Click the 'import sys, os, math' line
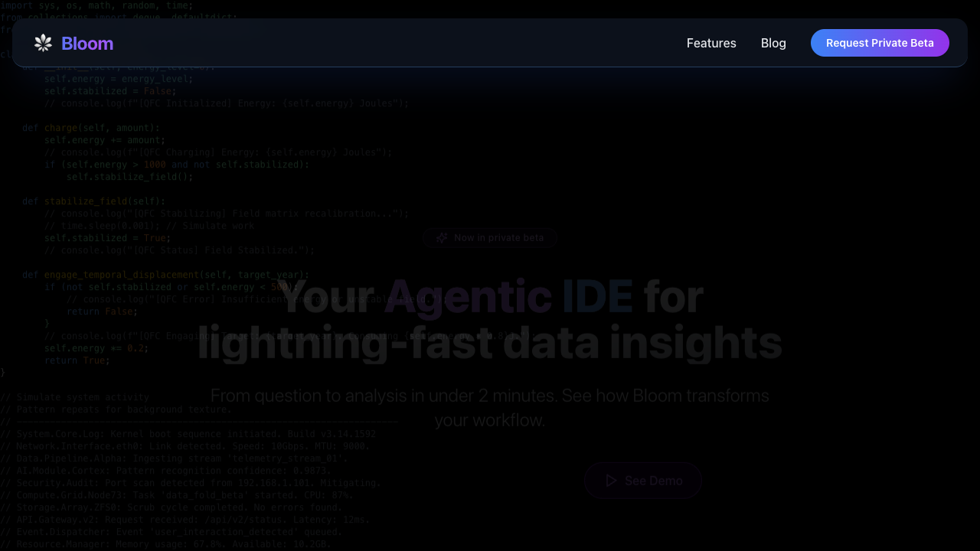Image resolution: width=980 pixels, height=551 pixels. click(x=96, y=5)
